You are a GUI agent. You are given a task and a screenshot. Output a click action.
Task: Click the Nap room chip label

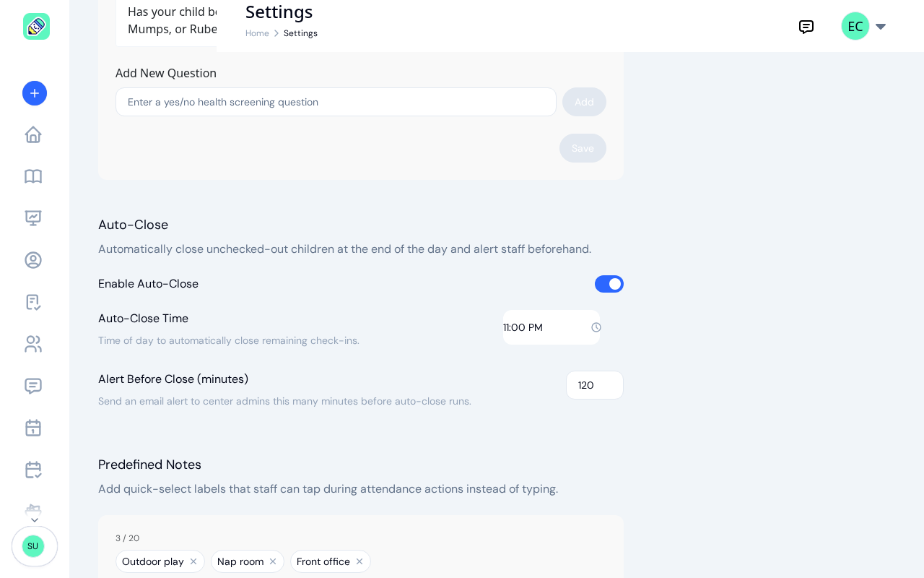[x=240, y=561]
